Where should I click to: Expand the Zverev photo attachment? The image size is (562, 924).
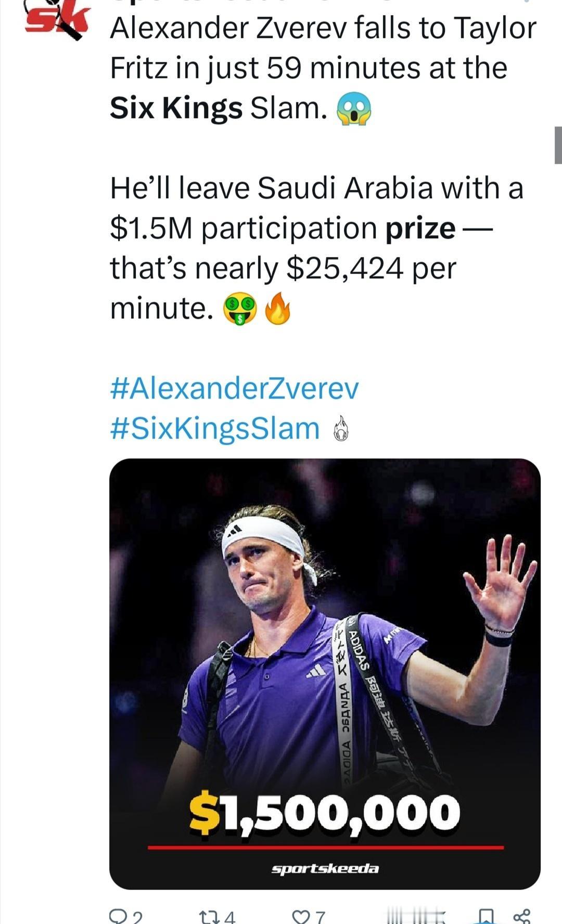[325, 650]
